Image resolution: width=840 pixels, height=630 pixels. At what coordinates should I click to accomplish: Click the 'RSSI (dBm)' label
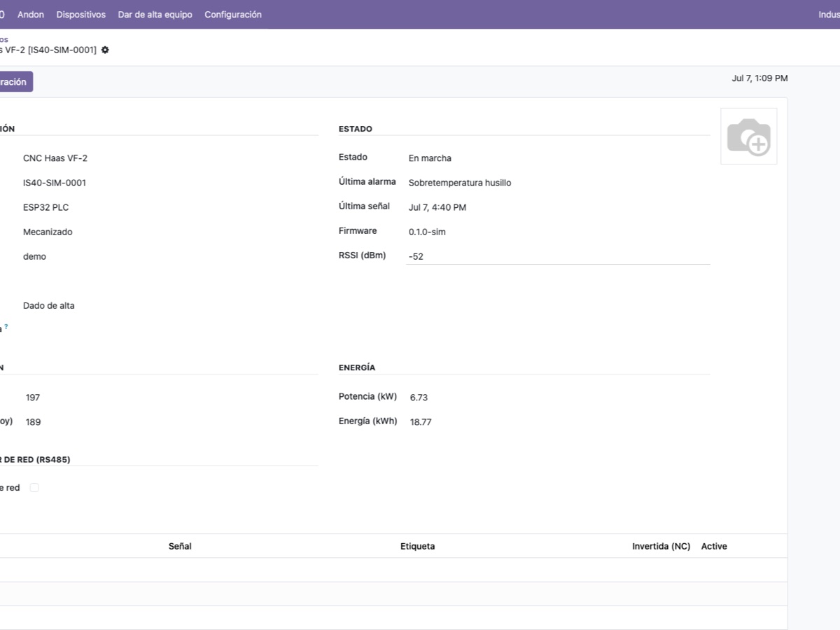(362, 255)
